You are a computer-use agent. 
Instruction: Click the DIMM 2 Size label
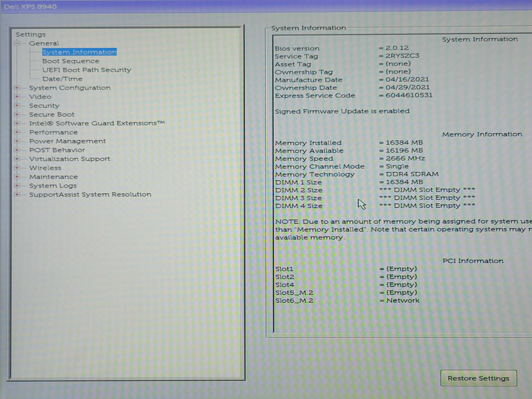click(299, 190)
